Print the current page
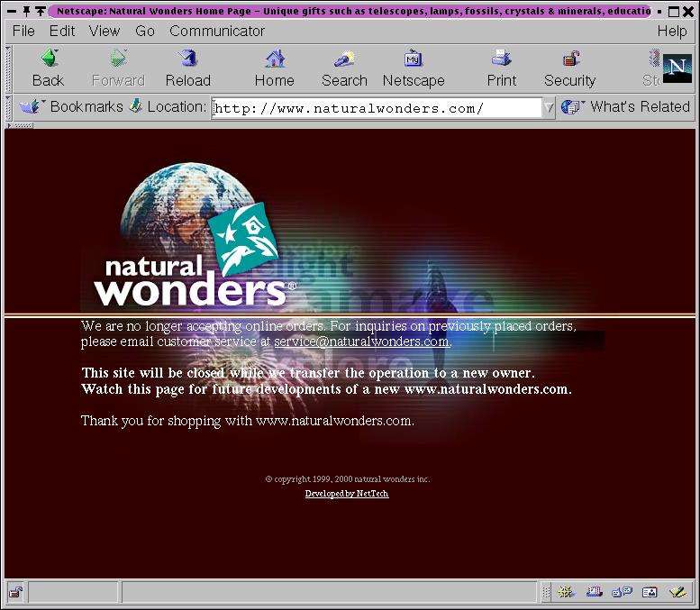Screen dimensions: 700x610 (501, 68)
